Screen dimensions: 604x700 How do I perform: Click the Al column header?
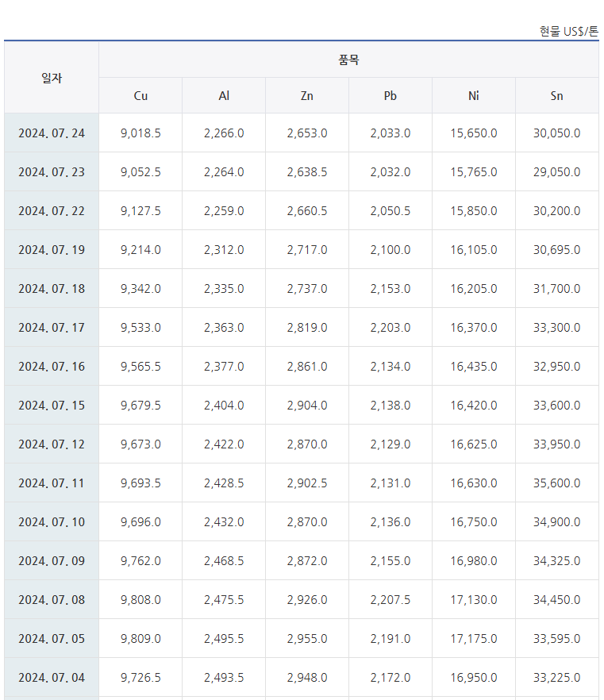pyautogui.click(x=224, y=95)
